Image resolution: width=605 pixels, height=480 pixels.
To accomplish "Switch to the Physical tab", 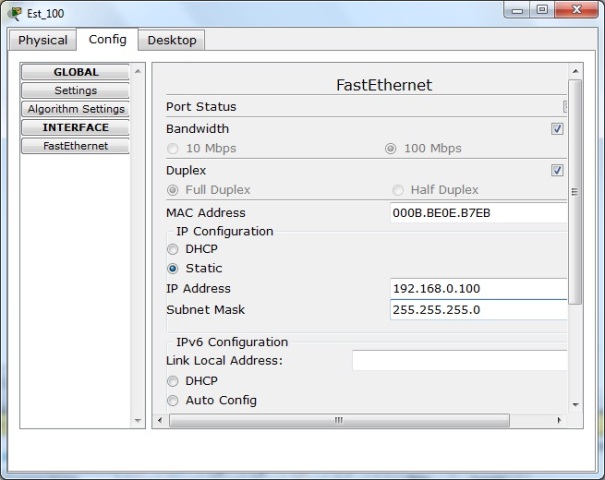I will (x=43, y=40).
